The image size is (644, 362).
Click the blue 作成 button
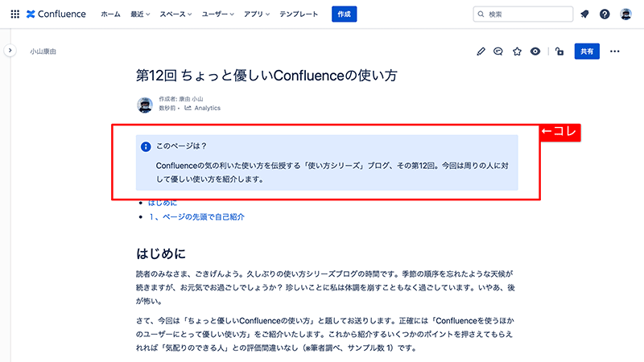[x=345, y=14]
